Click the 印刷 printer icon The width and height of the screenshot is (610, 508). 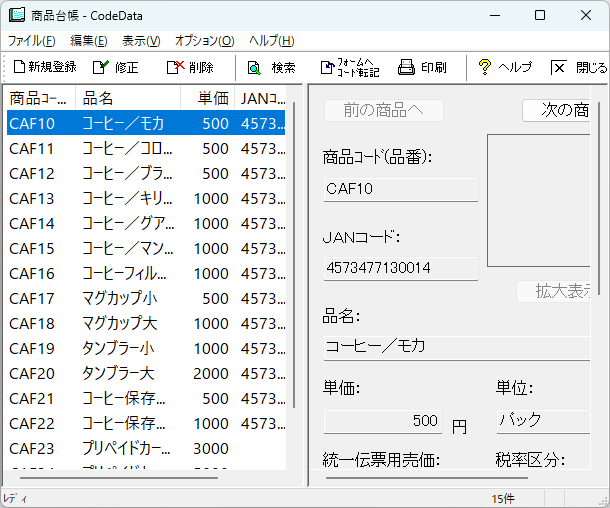coord(406,67)
